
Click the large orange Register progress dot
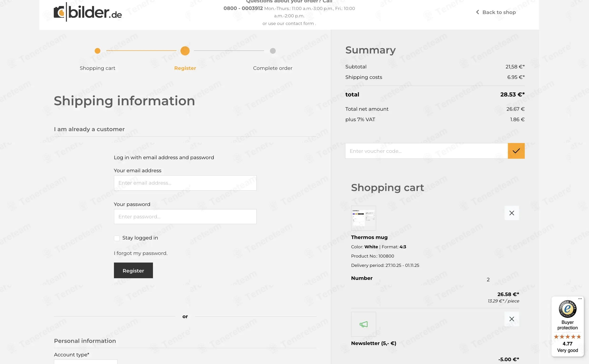click(x=185, y=51)
